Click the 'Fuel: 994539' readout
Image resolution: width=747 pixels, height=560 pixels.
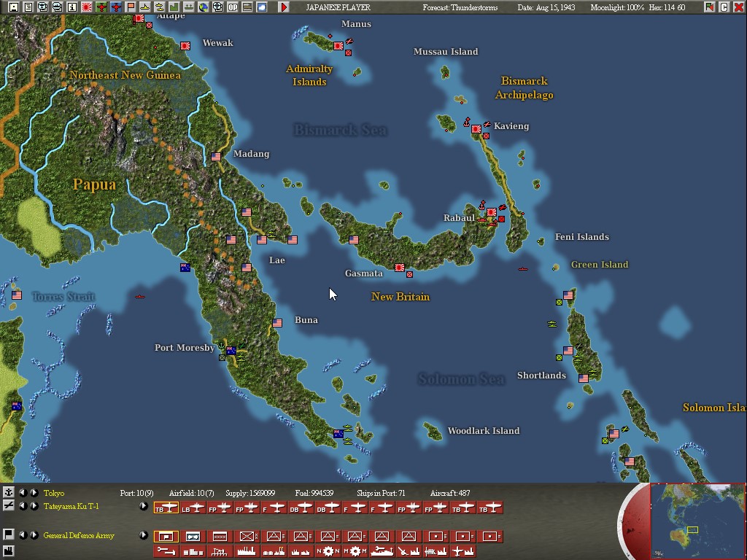[314, 493]
